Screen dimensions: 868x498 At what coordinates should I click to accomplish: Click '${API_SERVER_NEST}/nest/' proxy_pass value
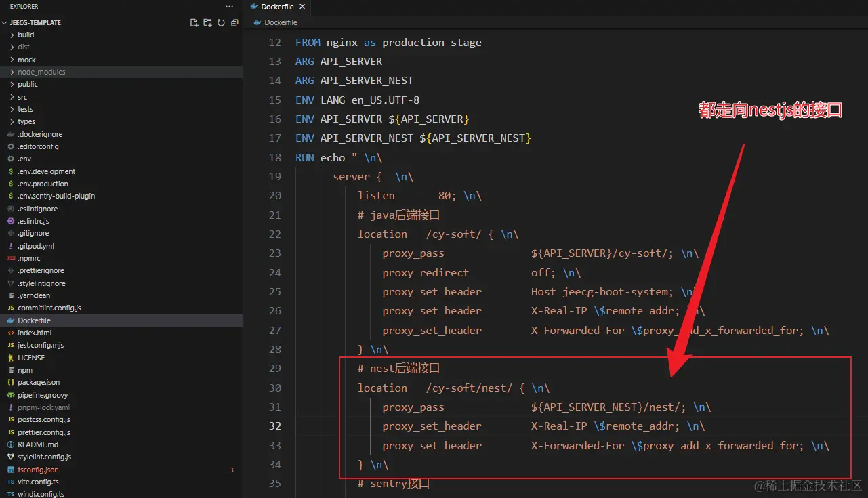tap(608, 407)
